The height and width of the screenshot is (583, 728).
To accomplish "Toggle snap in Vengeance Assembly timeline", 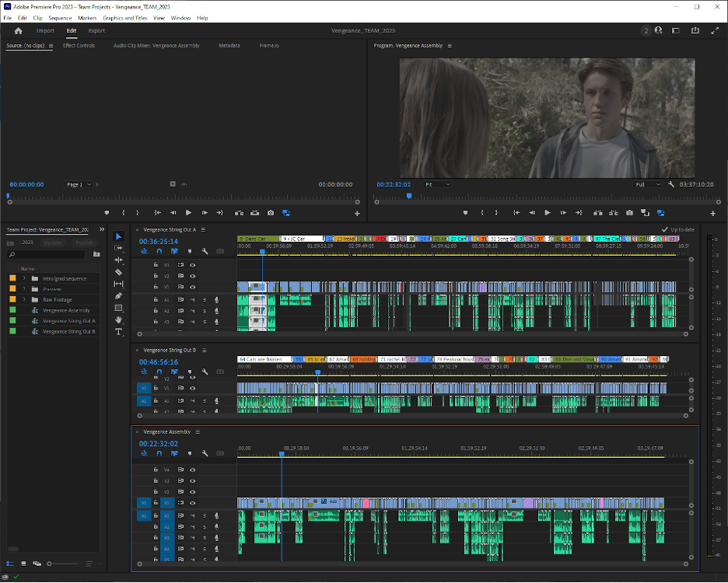I will (x=159, y=453).
